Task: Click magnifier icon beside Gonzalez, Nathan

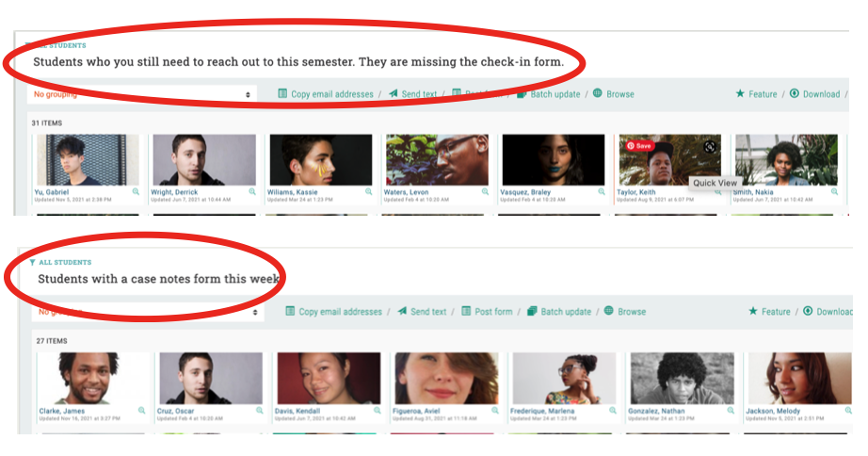Action: (x=731, y=411)
